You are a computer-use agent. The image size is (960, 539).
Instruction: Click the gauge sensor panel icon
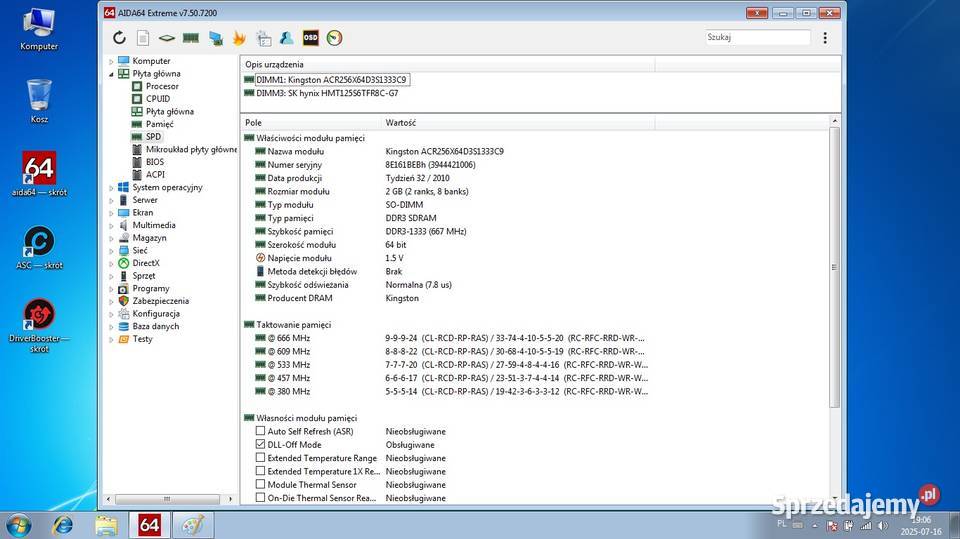point(334,38)
